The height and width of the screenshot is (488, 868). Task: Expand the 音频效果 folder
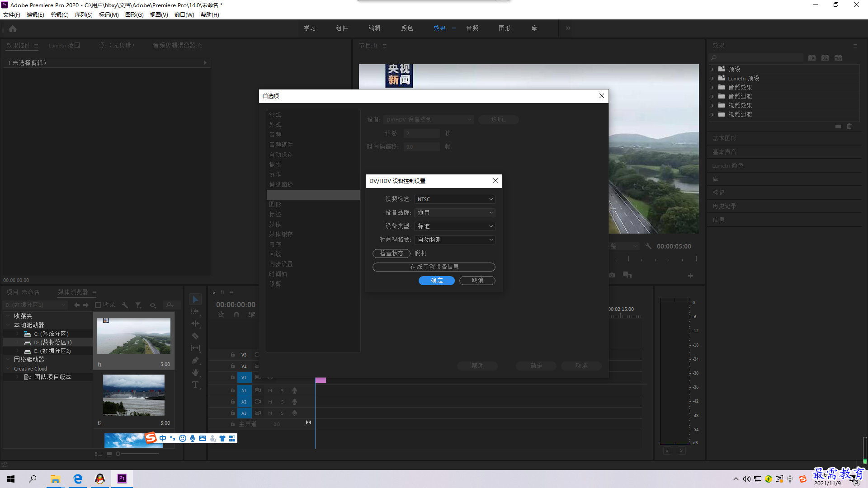click(x=712, y=87)
